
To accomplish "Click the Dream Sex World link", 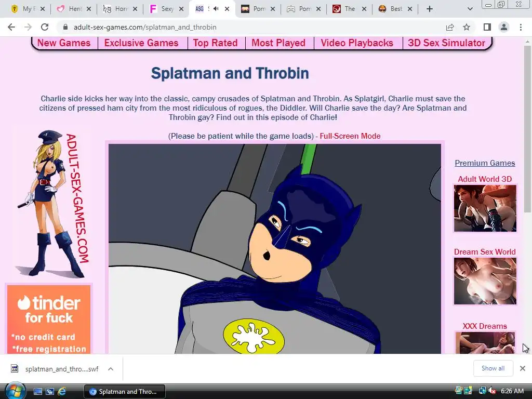I will [x=485, y=252].
